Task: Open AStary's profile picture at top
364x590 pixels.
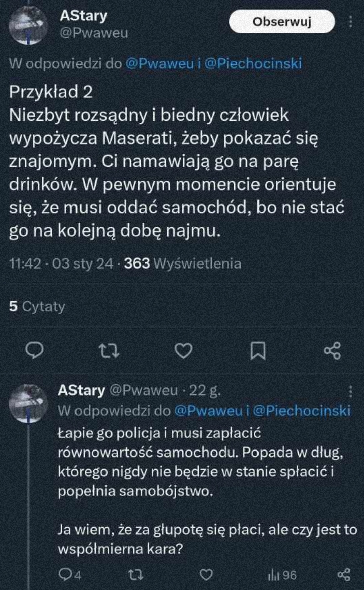Action: click(28, 26)
